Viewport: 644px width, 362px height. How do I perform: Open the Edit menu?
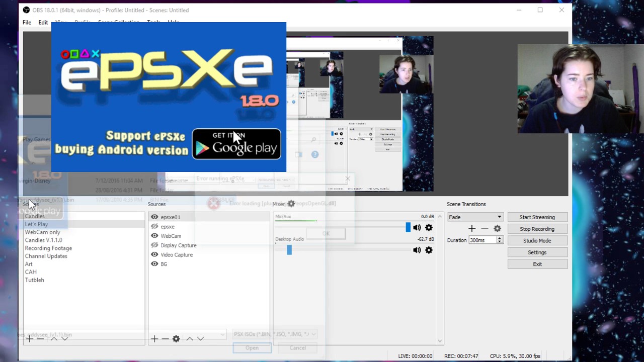[43, 23]
